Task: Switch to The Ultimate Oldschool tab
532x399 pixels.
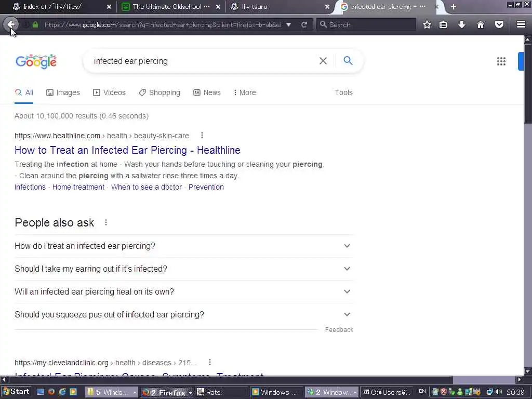Action: (x=170, y=7)
